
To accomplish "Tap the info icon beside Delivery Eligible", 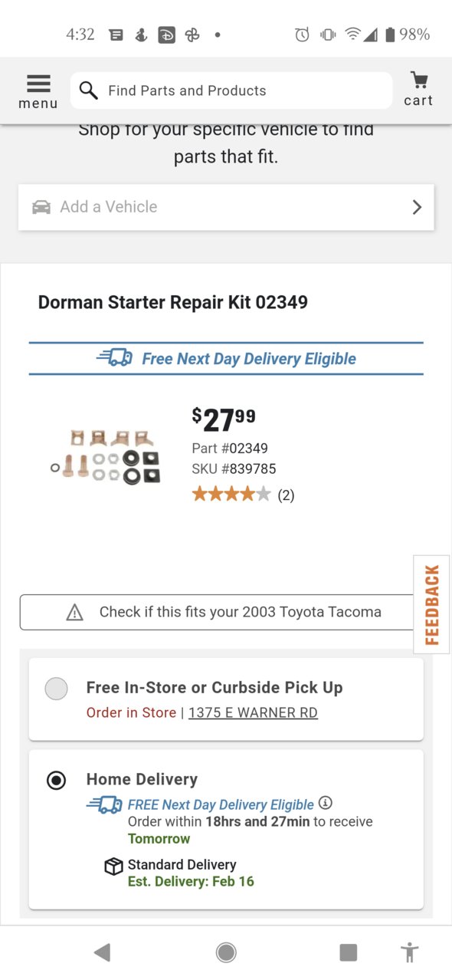I will 326,803.
